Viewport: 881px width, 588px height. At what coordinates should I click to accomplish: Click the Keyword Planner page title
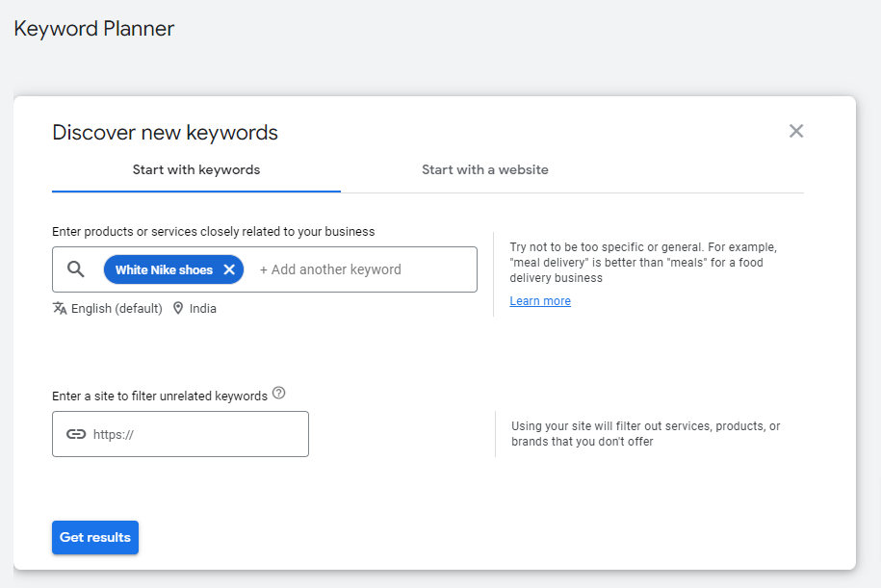93,29
